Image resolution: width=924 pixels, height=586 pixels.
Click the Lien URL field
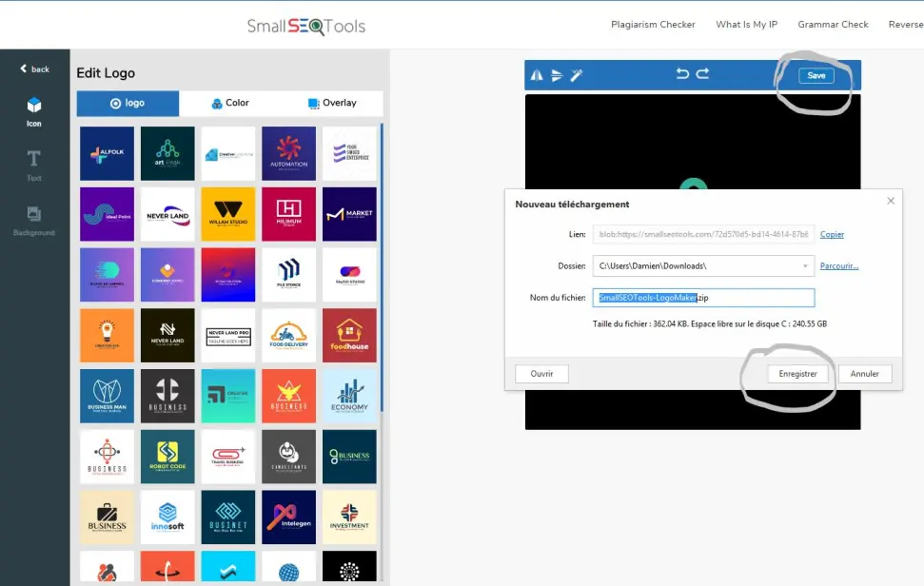click(703, 234)
